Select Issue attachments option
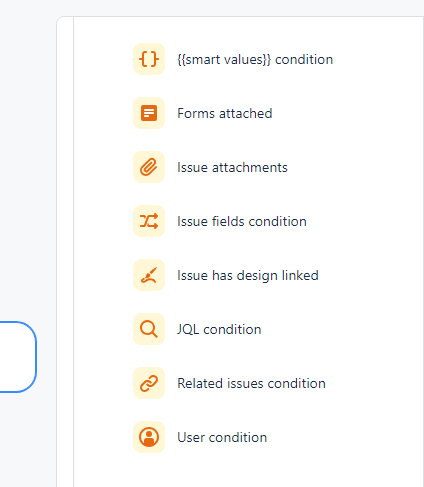Viewport: 424px width, 487px height. (x=232, y=167)
